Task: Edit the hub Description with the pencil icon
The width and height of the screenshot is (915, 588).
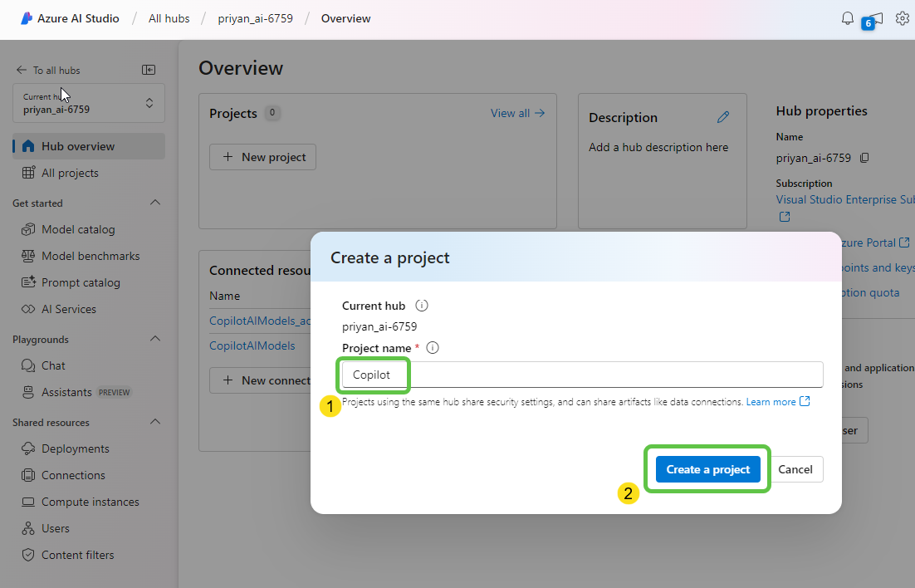Action: [x=723, y=117]
